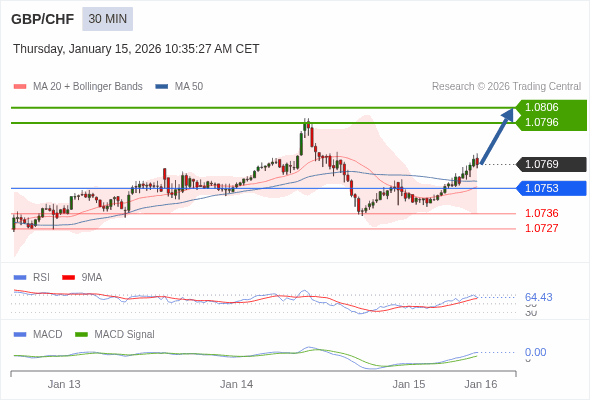Click the 1.0806 resistance price label
Screen dimensions: 590x400
click(541, 107)
